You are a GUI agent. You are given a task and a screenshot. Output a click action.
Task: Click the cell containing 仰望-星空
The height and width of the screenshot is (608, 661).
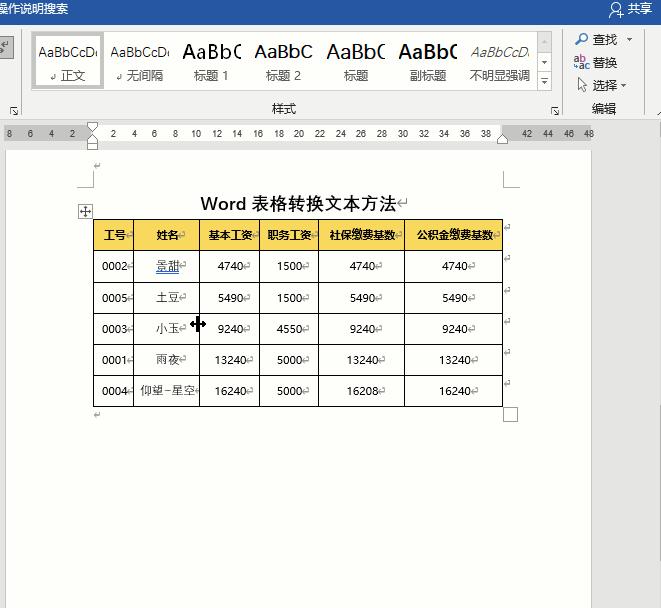(x=167, y=391)
